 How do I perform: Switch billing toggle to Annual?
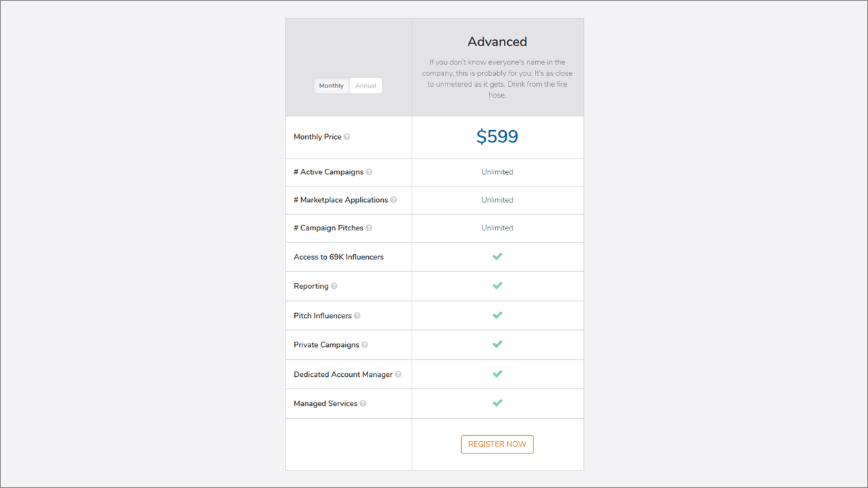366,86
